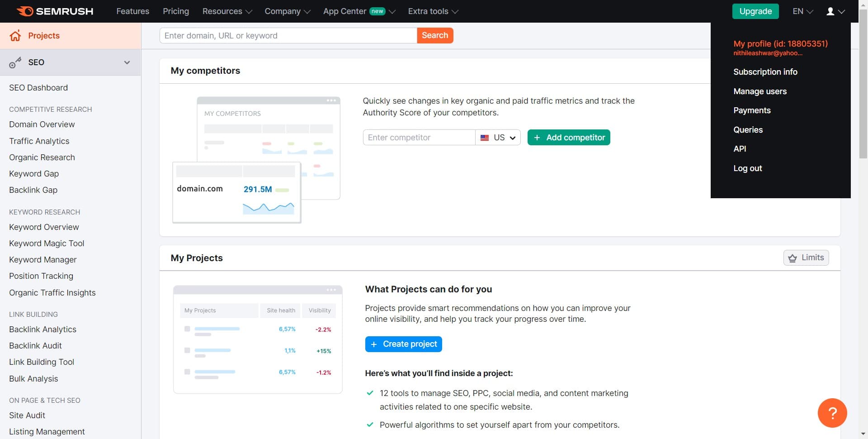Image resolution: width=868 pixels, height=439 pixels.
Task: Open Pricing in top navigation
Action: (x=176, y=11)
